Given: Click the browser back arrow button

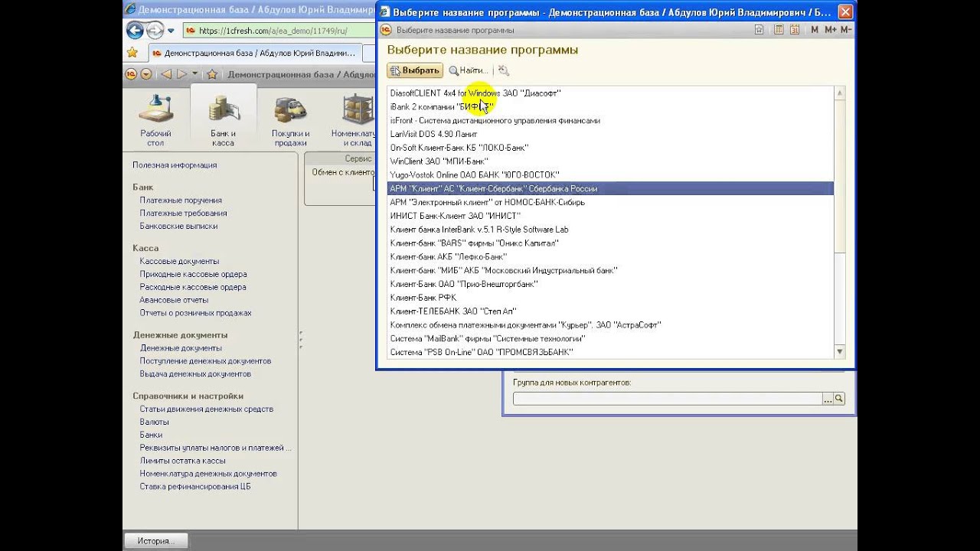Looking at the screenshot, I should click(135, 31).
